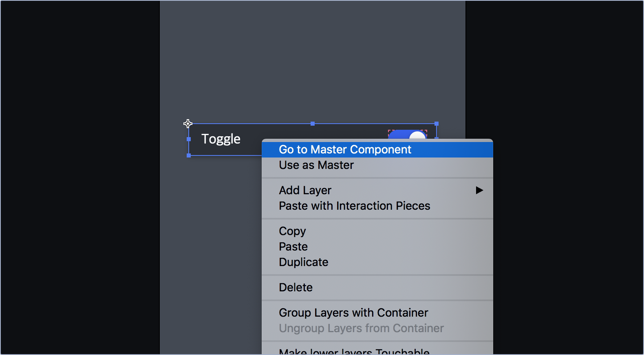
Task: Expand the Add Layer submenu arrow
Action: tap(479, 190)
